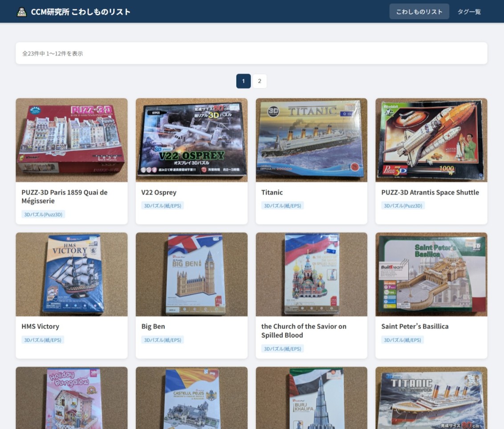Click the V22 Osprey title
504x429 pixels.
click(x=159, y=193)
